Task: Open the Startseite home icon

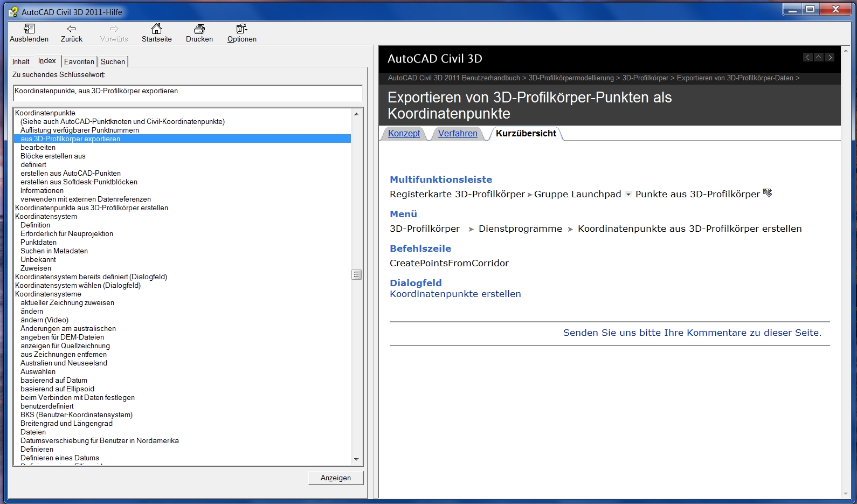Action: tap(156, 29)
